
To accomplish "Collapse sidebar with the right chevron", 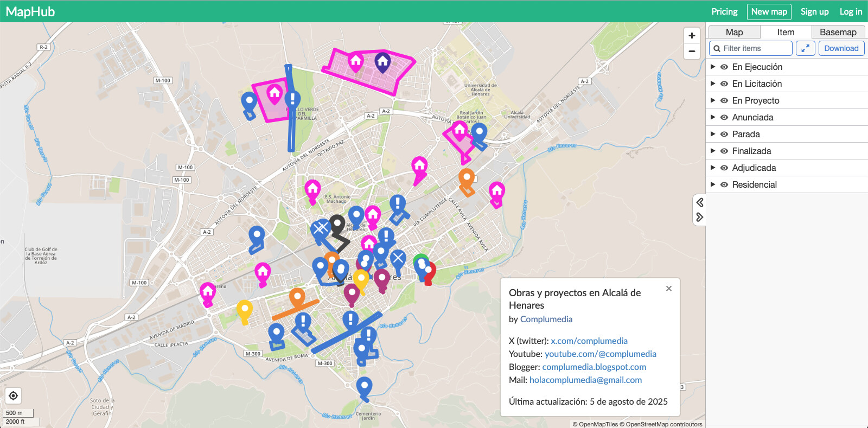I will (x=700, y=217).
